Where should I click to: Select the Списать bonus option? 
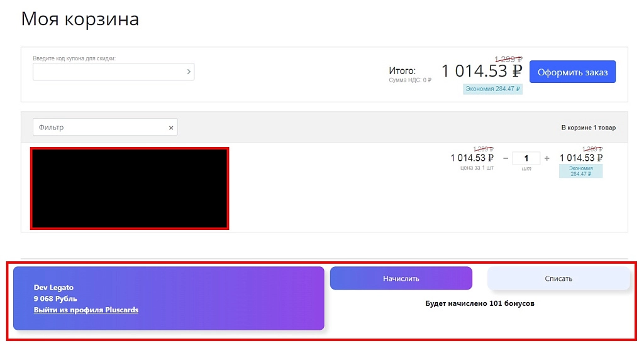point(558,278)
